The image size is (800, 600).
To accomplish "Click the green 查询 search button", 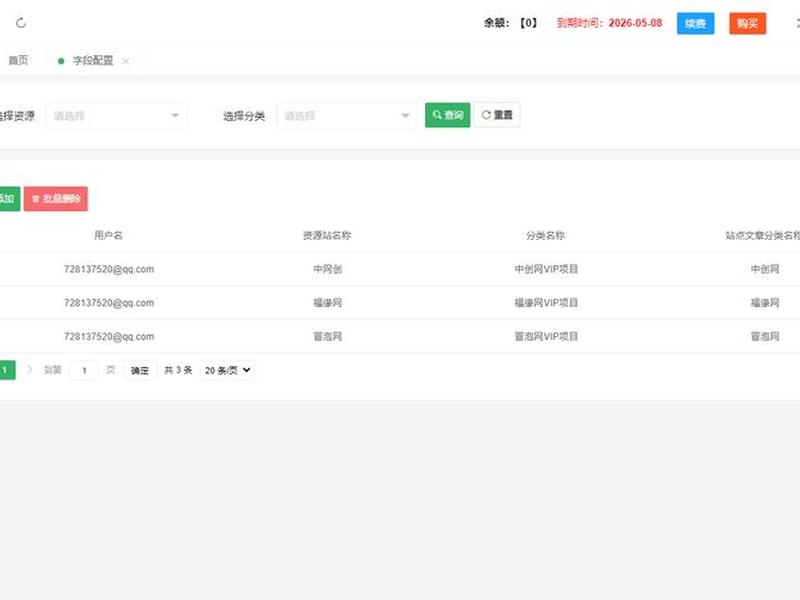I will pyautogui.click(x=447, y=115).
